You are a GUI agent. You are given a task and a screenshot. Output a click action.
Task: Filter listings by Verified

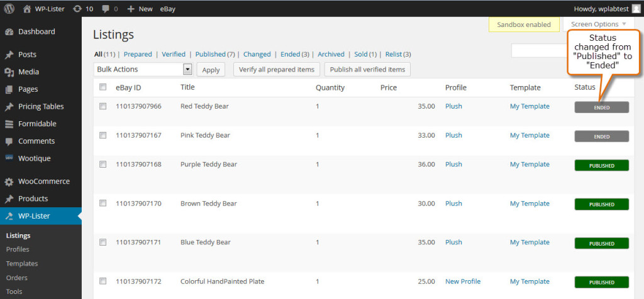pyautogui.click(x=174, y=54)
